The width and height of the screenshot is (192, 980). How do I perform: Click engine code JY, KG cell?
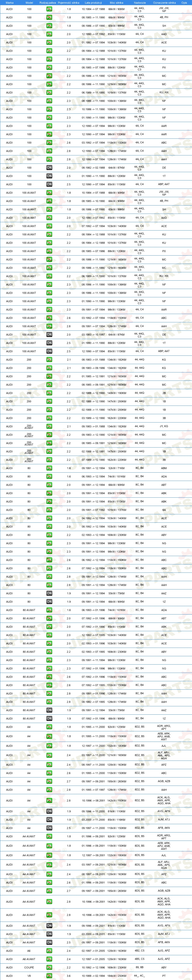pos(164,426)
